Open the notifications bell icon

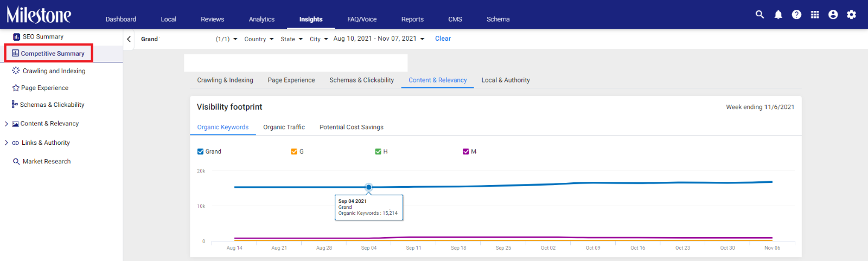[778, 15]
